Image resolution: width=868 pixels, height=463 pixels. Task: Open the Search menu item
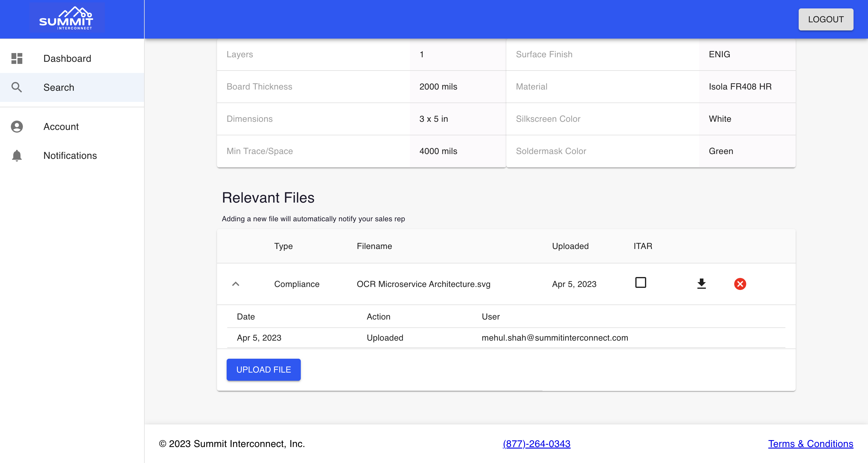point(72,87)
